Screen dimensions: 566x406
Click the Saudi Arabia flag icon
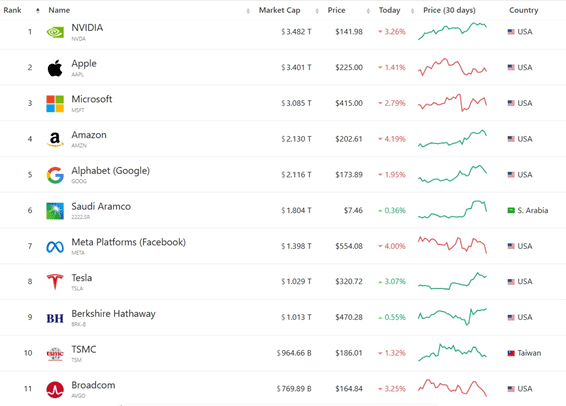point(511,210)
